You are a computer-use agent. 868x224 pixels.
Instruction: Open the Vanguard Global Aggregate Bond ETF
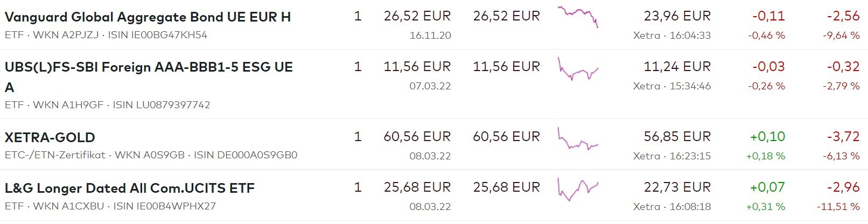click(x=148, y=17)
